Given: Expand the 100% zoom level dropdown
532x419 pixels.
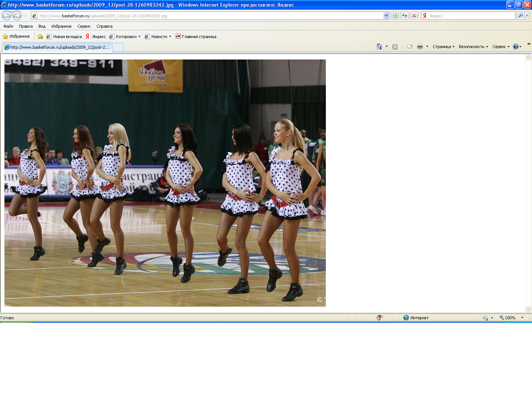Looking at the screenshot, I should tap(522, 318).
